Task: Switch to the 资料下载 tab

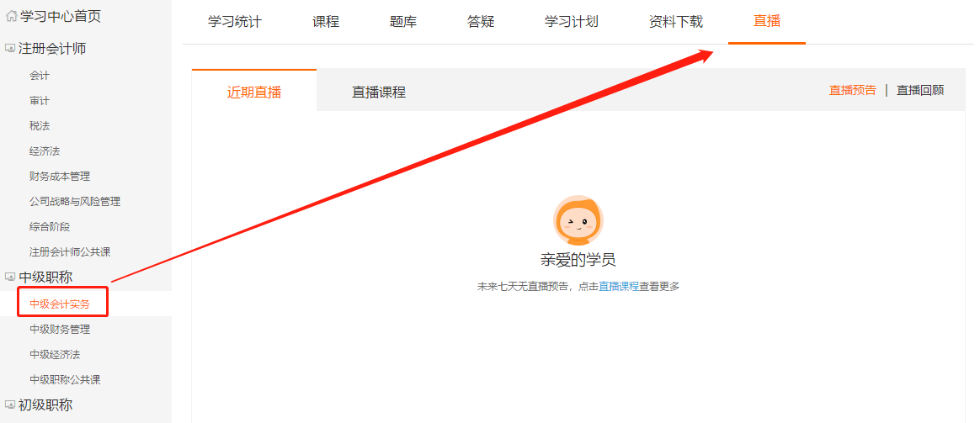Action: point(675,22)
